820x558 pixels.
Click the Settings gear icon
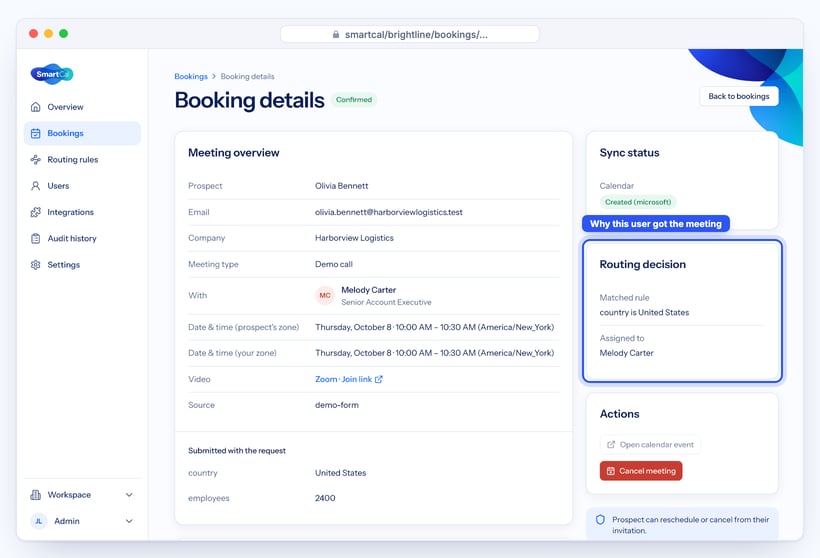pyautogui.click(x=36, y=265)
